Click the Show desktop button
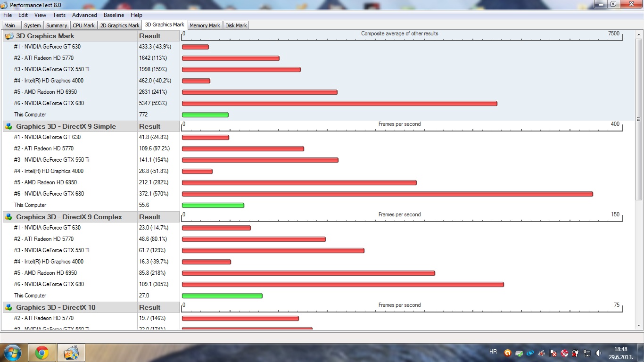The image size is (644, 362). [x=641, y=353]
